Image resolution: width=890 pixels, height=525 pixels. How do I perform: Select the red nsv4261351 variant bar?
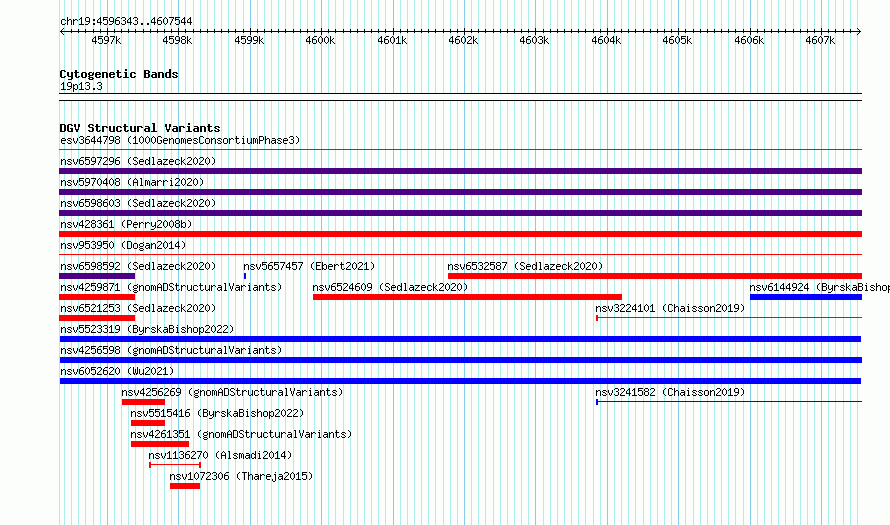tap(159, 444)
